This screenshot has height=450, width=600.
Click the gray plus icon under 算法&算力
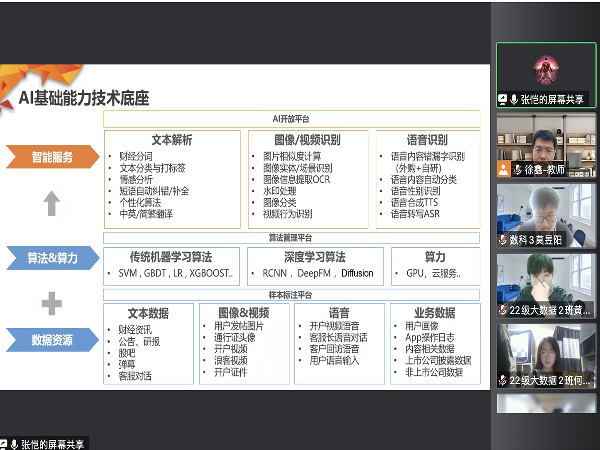click(x=52, y=303)
